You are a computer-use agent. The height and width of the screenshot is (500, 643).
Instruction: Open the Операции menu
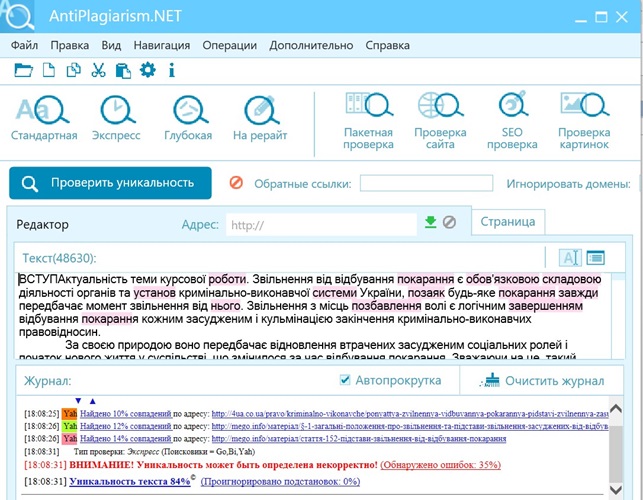tap(229, 45)
